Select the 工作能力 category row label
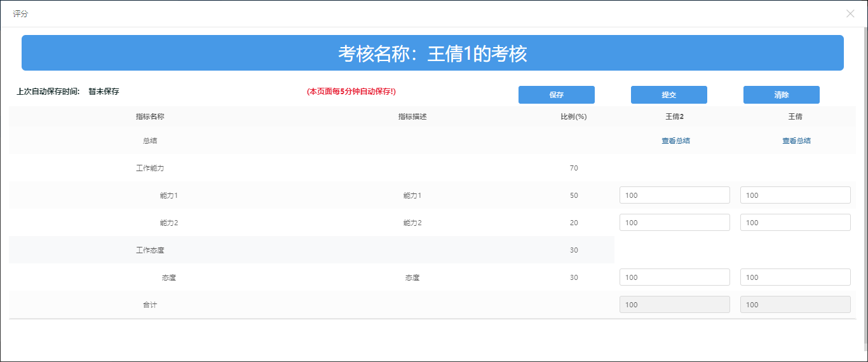Viewport: 868px width, 362px height. coord(150,168)
